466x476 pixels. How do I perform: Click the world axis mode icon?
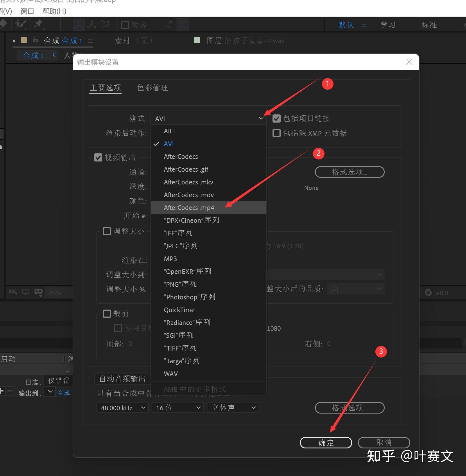[92, 24]
